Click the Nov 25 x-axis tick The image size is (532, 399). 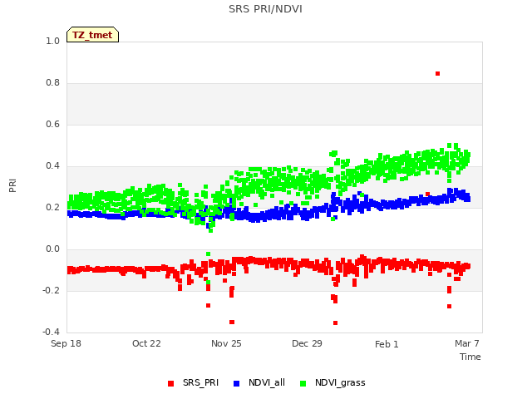(226, 343)
